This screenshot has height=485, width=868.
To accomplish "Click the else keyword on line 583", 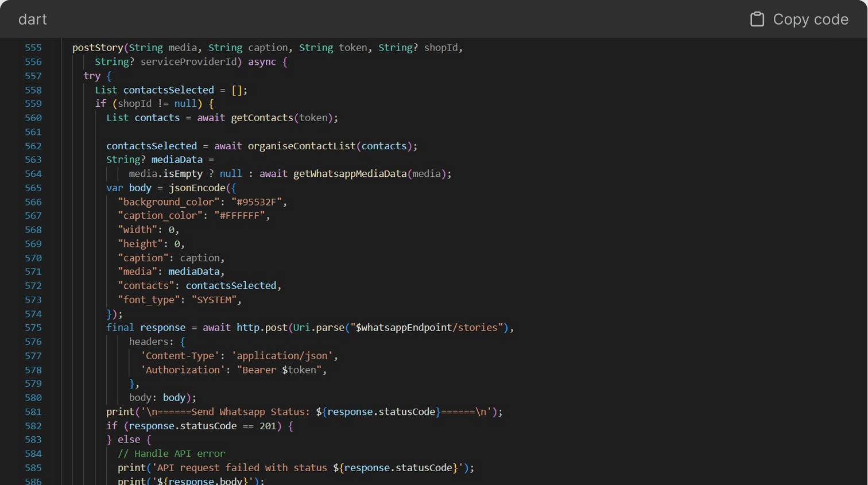I will (129, 440).
